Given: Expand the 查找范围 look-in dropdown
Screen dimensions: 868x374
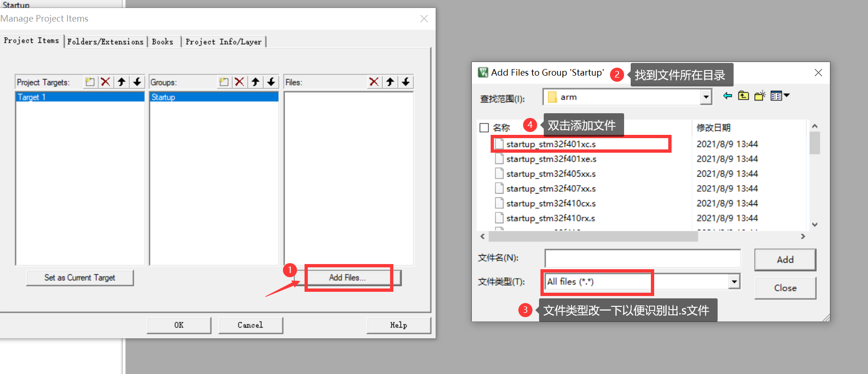Looking at the screenshot, I should [705, 97].
